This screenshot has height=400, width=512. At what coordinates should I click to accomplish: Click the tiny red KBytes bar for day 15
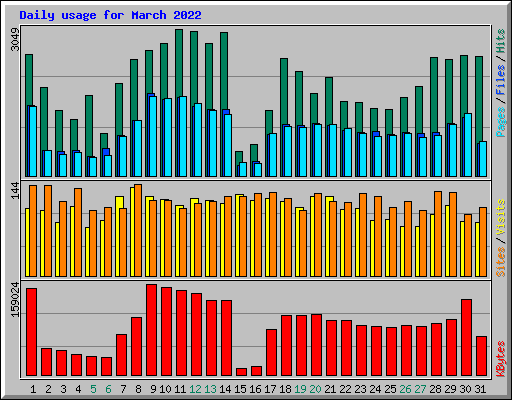pyautogui.click(x=241, y=372)
